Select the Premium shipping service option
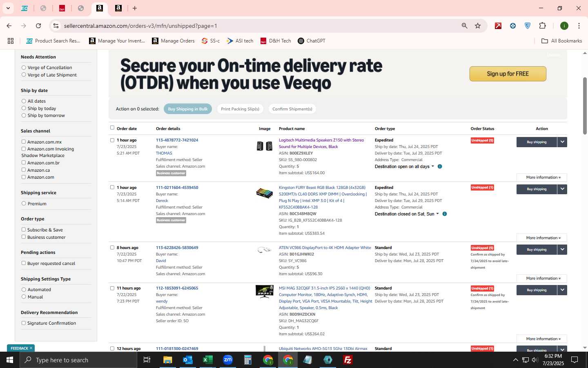This screenshot has width=588, height=368. tap(24, 203)
